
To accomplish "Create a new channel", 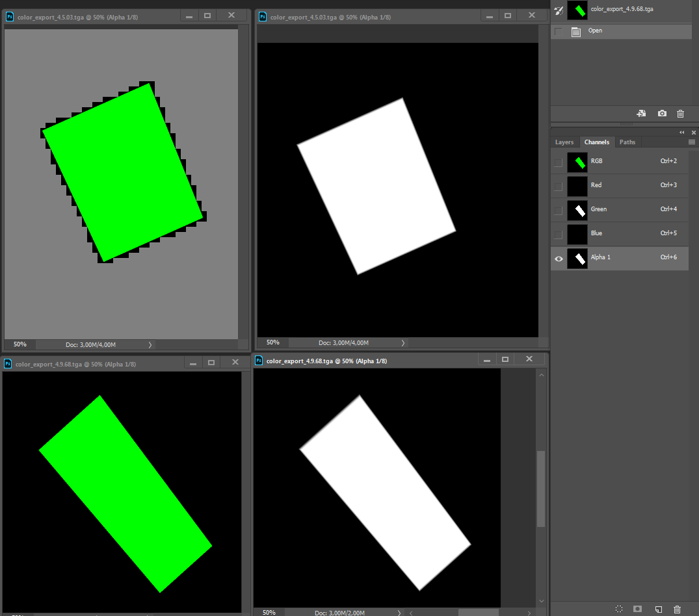I will click(x=658, y=609).
